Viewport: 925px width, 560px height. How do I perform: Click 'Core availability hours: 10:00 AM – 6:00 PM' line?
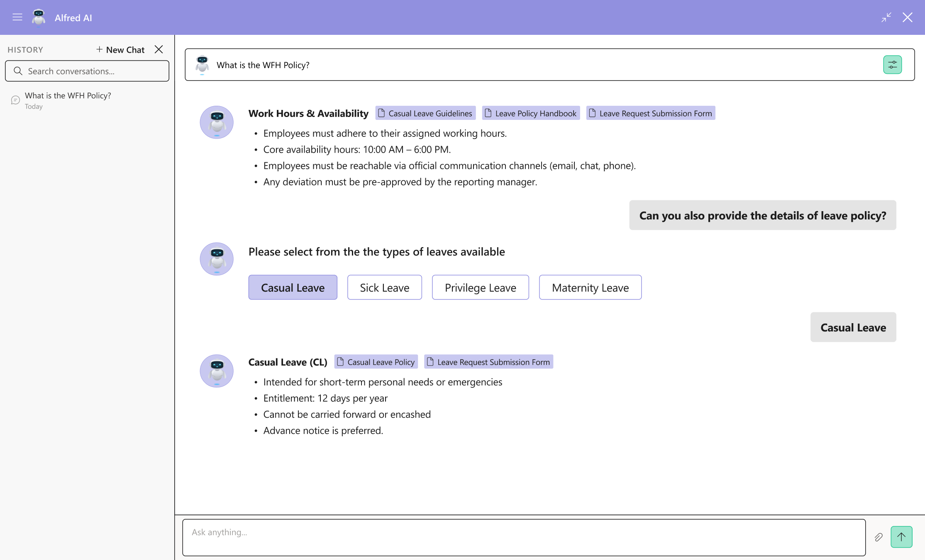(357, 149)
